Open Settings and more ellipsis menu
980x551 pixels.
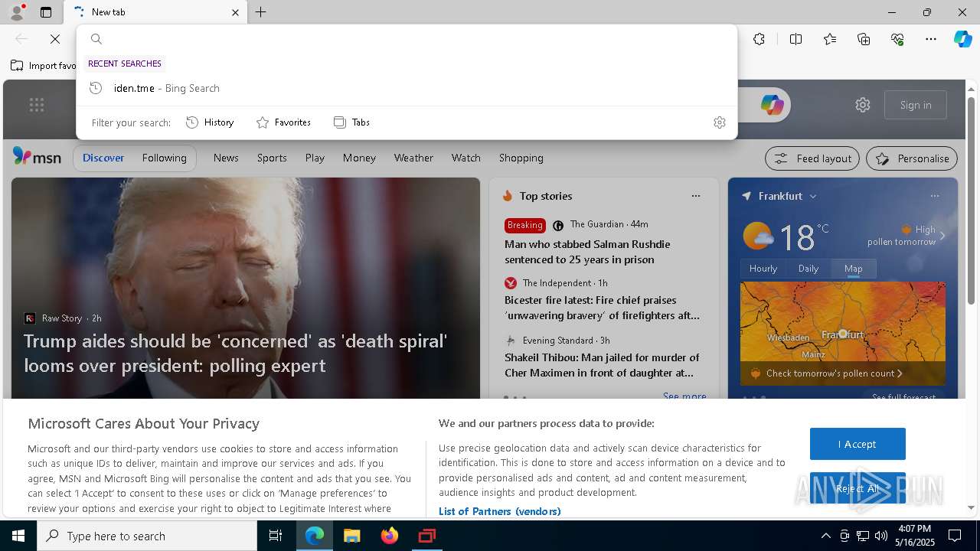[x=931, y=39]
